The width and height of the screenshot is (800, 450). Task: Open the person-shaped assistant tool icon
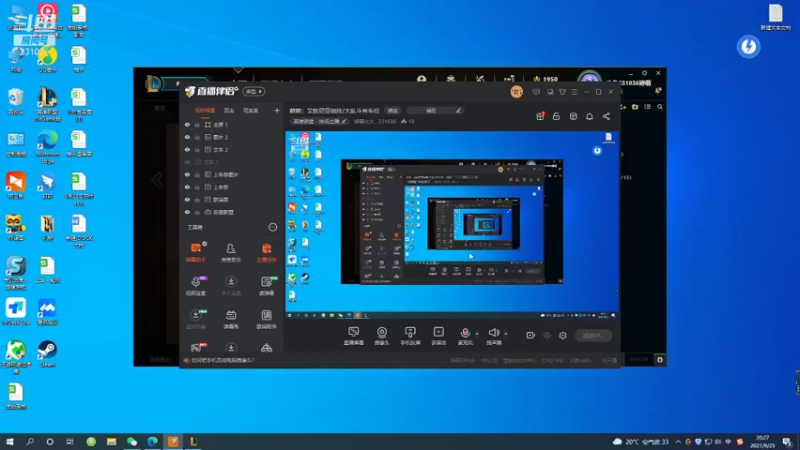click(x=231, y=252)
